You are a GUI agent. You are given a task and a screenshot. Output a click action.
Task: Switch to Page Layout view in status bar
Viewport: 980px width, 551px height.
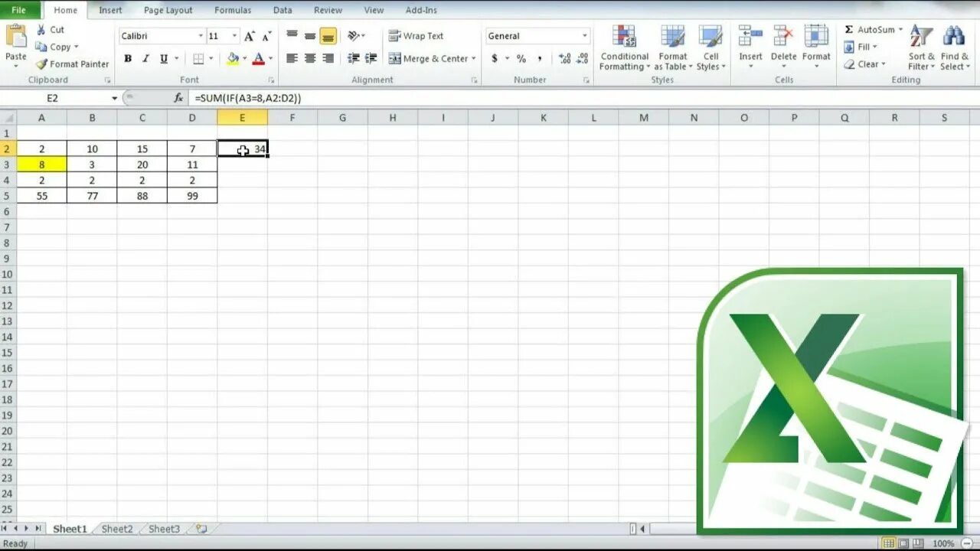903,543
